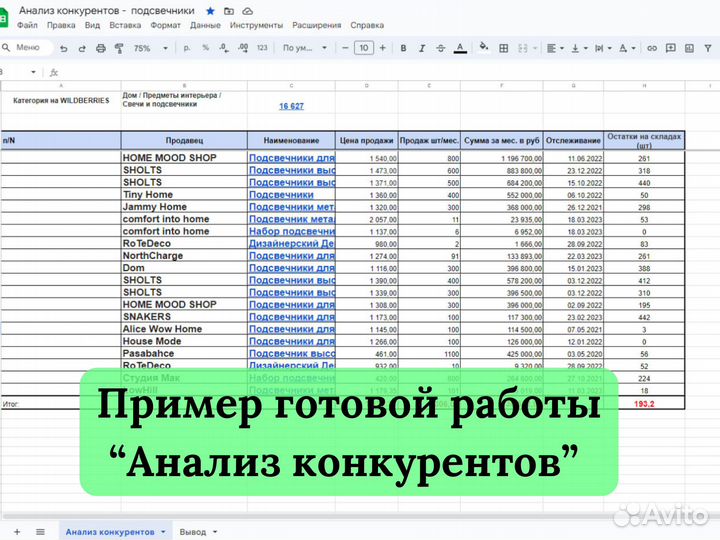Increase decimal places icon
720x540 pixels.
coord(243,48)
